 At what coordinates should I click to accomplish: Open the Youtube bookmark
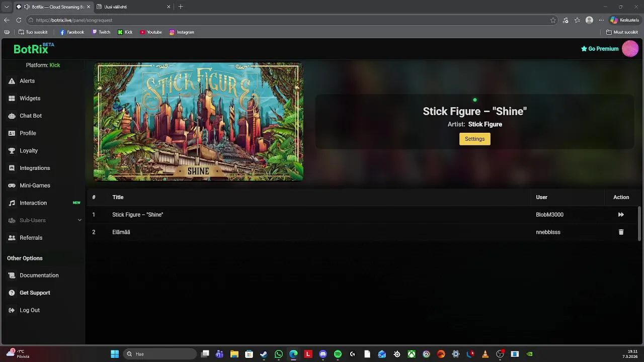click(151, 32)
